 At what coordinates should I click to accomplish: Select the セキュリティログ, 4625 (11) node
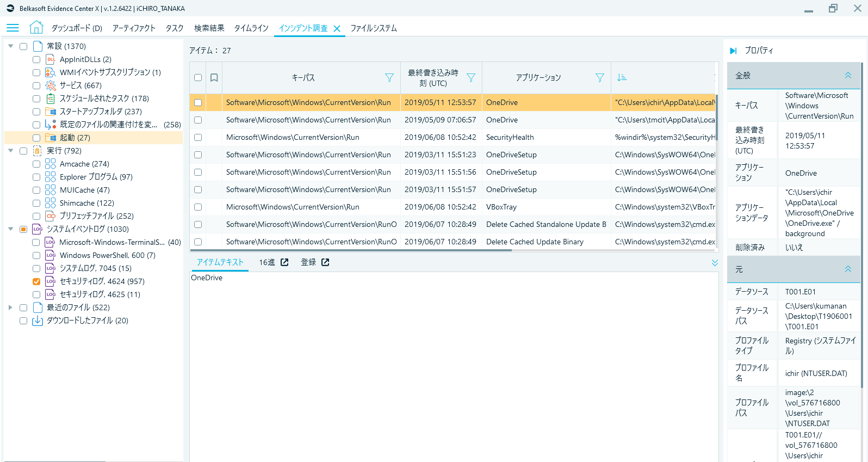point(100,294)
